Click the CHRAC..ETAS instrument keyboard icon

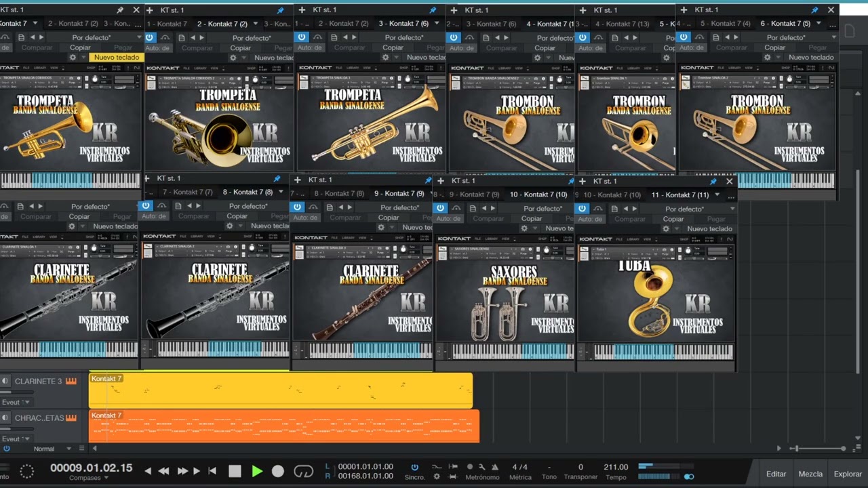tap(71, 418)
